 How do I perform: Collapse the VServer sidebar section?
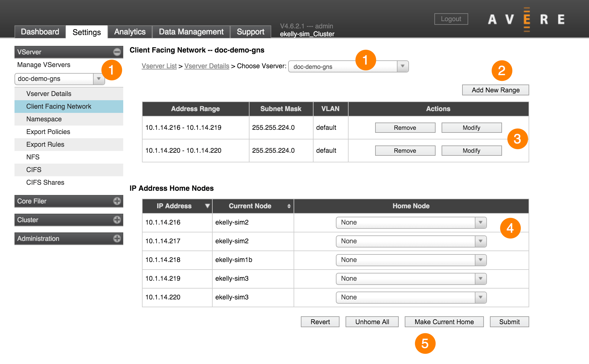point(117,52)
